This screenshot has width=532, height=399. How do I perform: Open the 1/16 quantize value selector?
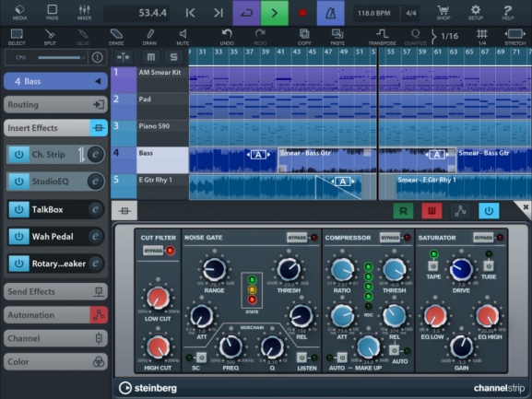click(444, 36)
